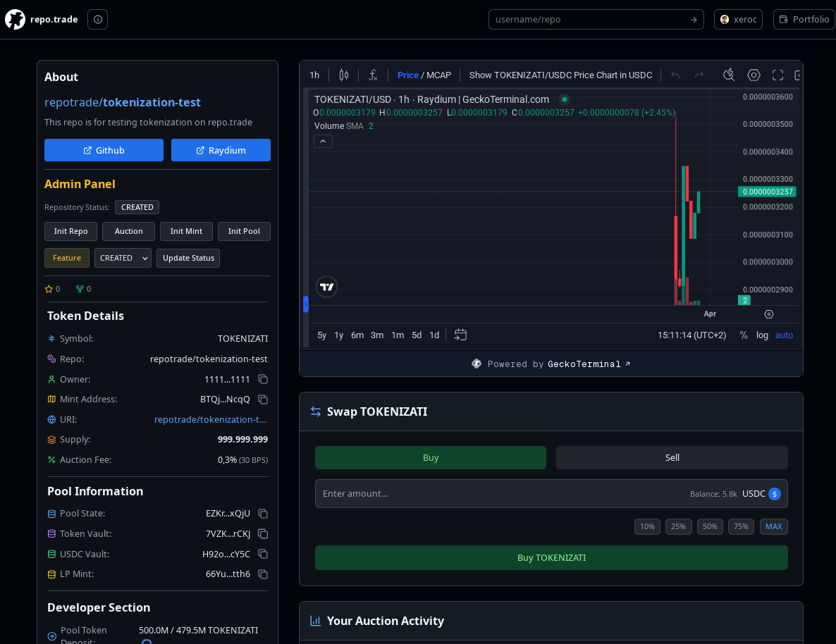Click the Auction button

click(x=128, y=231)
